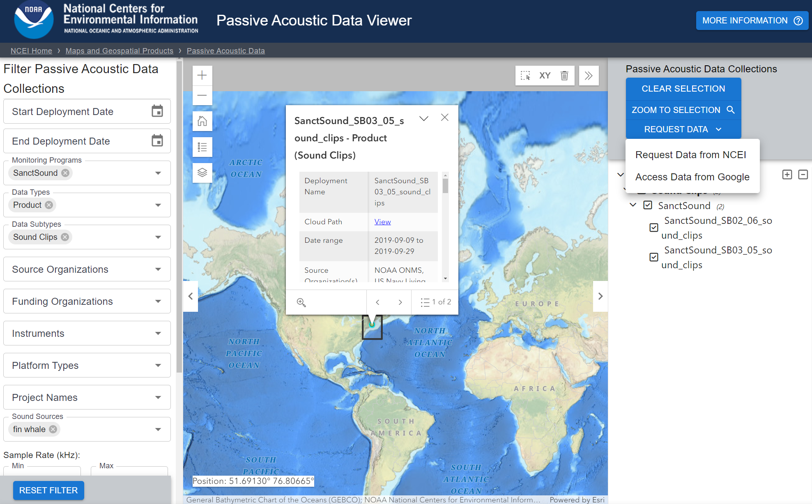Uncheck SanctSound_SB03_05_sound_clips checkbox
812x504 pixels.
point(654,257)
